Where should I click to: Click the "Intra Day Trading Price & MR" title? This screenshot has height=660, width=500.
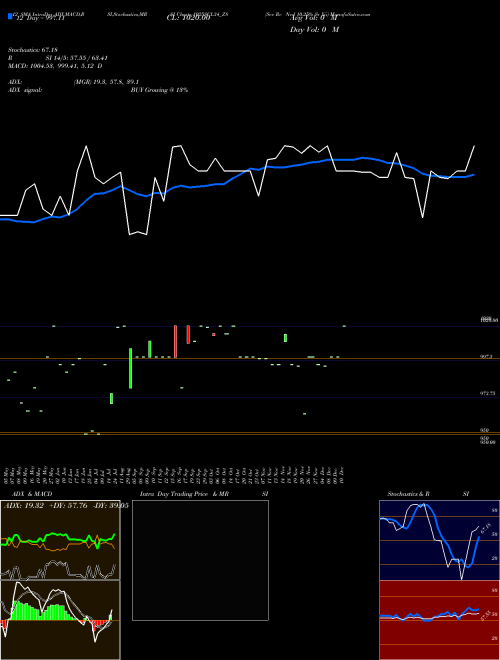point(184,494)
